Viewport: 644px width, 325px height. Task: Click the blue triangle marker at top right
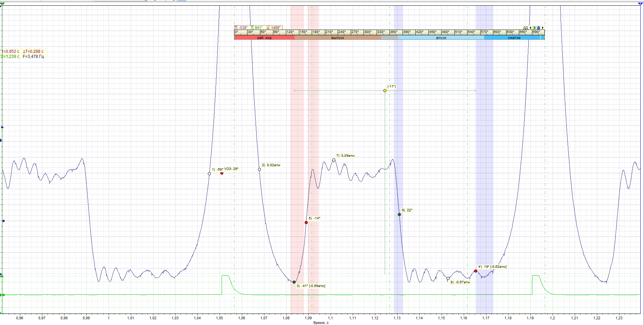[x=640, y=4]
